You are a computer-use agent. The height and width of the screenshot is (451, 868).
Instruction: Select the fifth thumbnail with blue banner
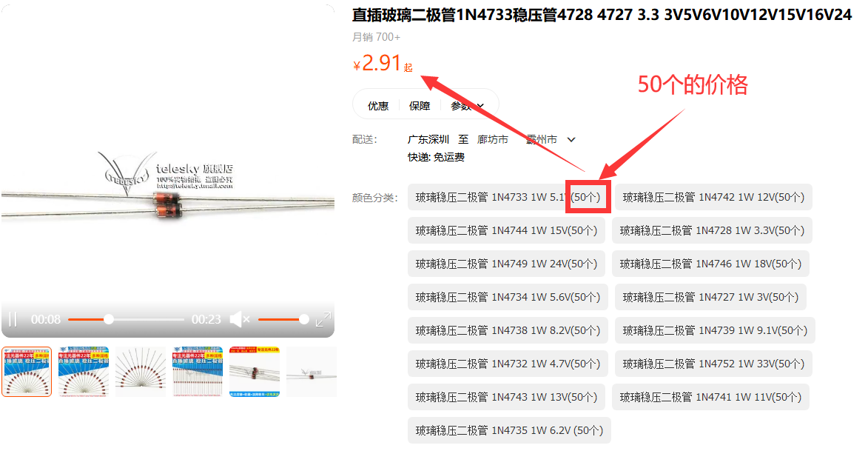[255, 372]
